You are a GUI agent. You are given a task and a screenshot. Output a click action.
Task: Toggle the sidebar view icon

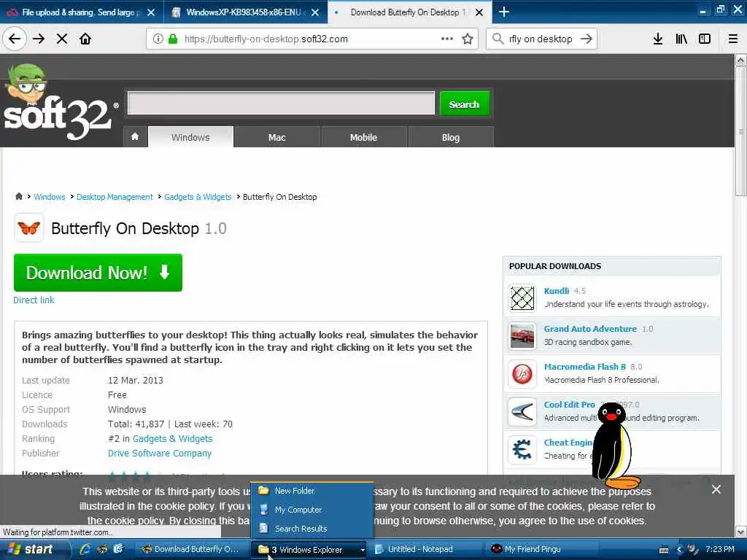pos(705,39)
